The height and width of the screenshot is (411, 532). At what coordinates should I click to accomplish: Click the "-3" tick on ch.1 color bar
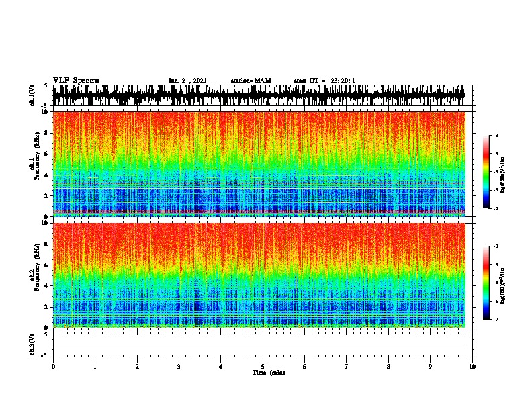496,135
